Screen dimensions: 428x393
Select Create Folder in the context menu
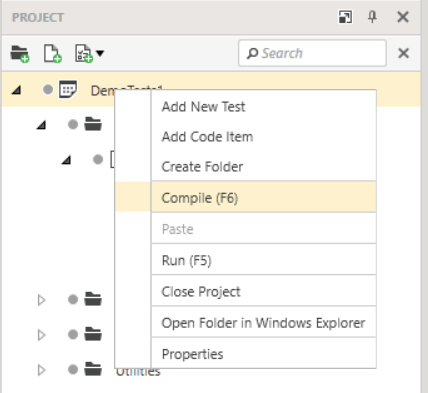pyautogui.click(x=246, y=167)
